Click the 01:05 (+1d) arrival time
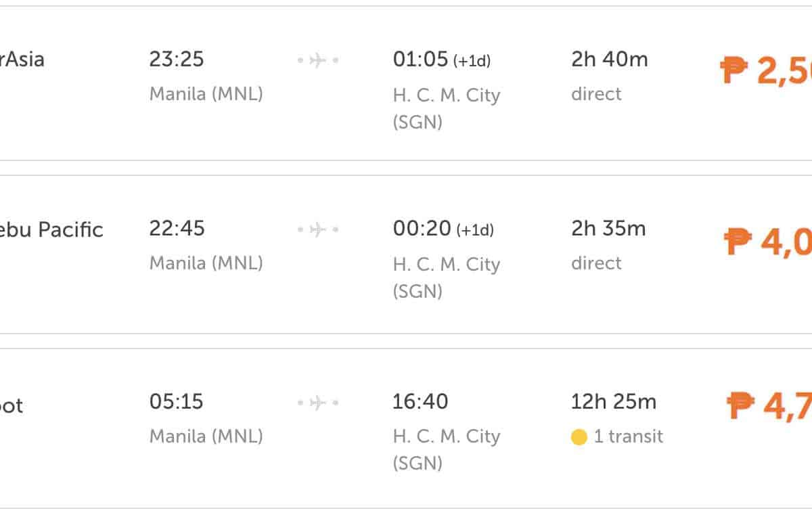 (441, 60)
